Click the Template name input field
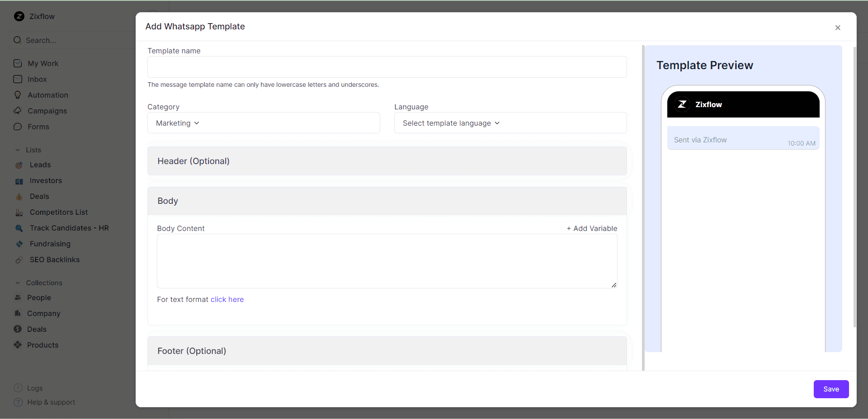Viewport: 868px width, 419px height. [387, 67]
